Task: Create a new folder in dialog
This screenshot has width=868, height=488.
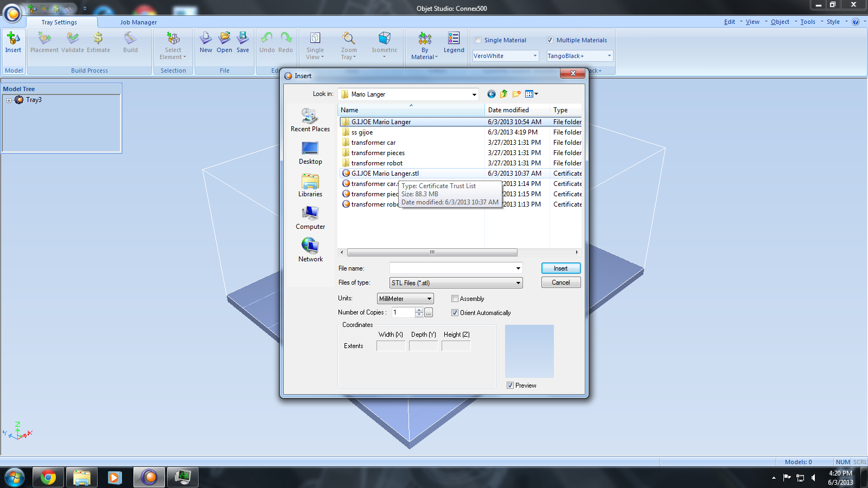Action: (516, 94)
